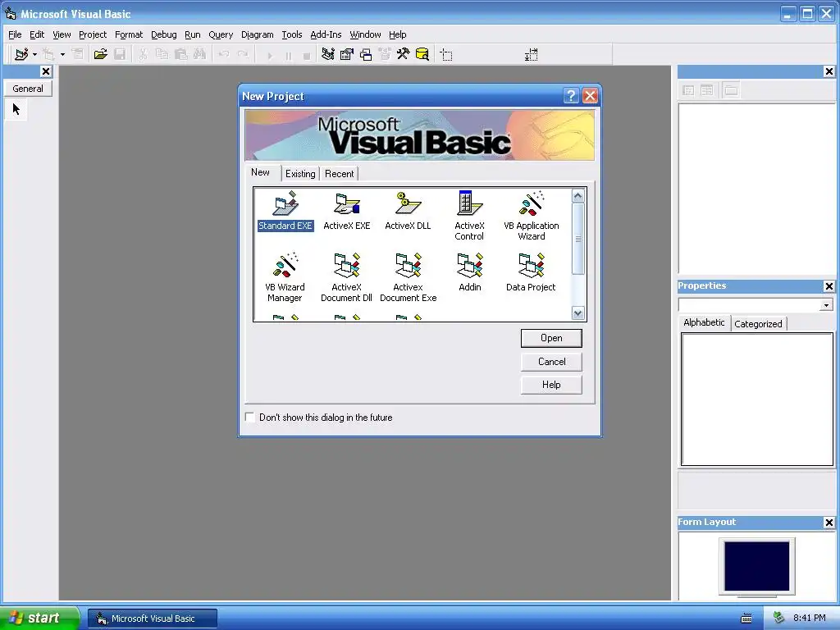Choose the Activex Document Exe icon
This screenshot has height=630, width=840.
(408, 277)
